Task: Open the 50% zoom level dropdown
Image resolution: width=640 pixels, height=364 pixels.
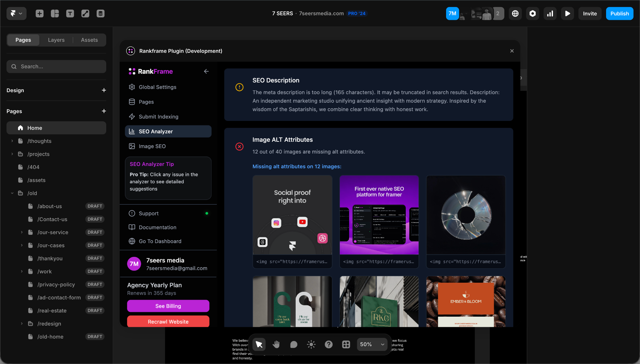Action: [372, 344]
